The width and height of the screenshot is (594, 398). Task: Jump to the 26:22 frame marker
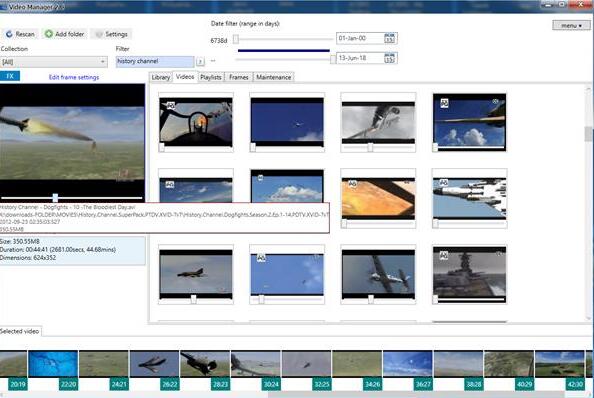point(170,385)
